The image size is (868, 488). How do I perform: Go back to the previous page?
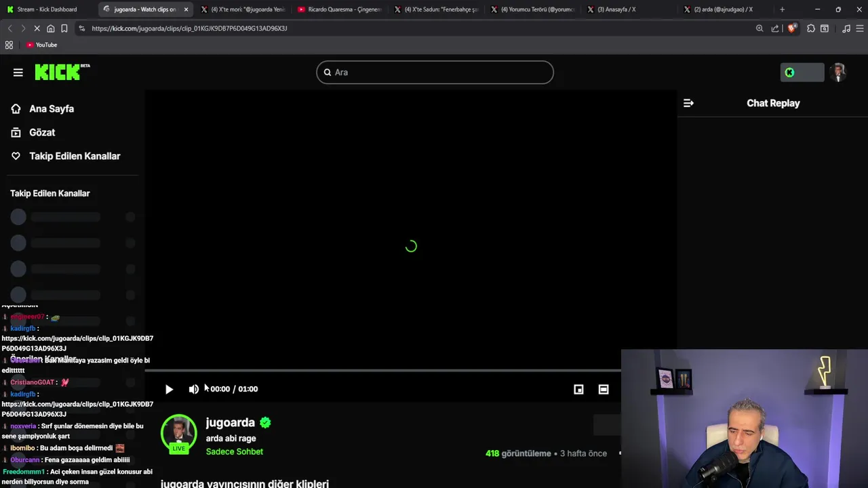coord(9,28)
